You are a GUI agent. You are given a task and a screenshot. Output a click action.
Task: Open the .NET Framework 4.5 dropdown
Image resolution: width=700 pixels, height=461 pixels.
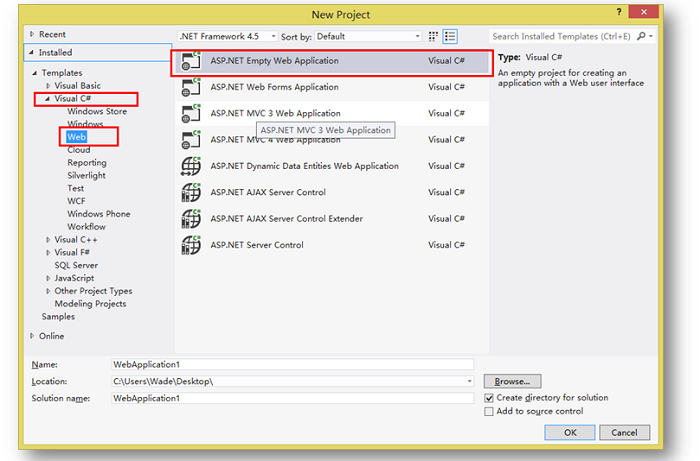[227, 37]
